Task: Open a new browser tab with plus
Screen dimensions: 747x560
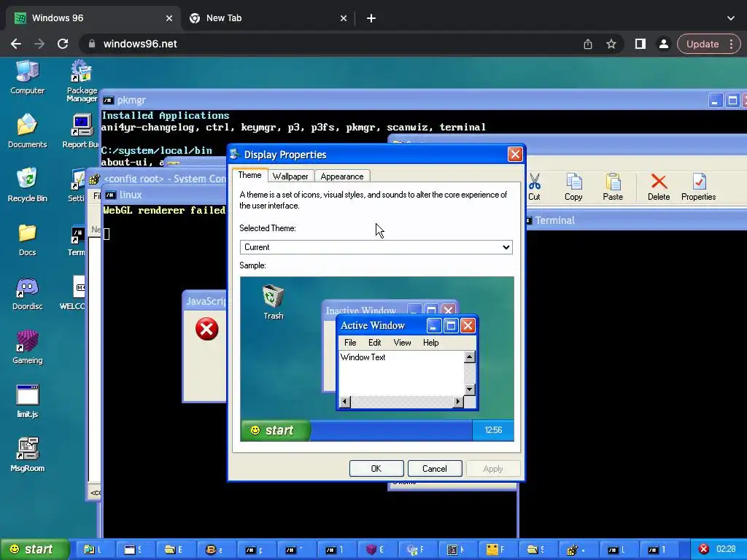Action: click(x=371, y=18)
